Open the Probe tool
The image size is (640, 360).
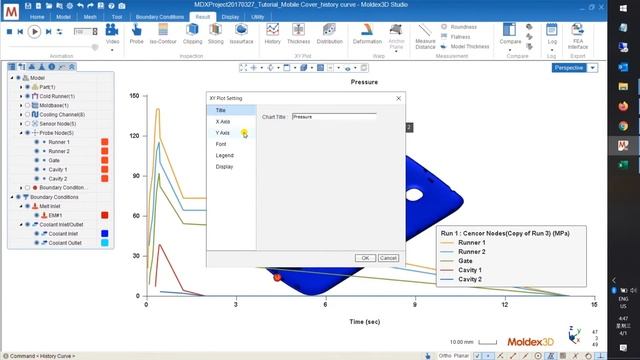click(136, 34)
